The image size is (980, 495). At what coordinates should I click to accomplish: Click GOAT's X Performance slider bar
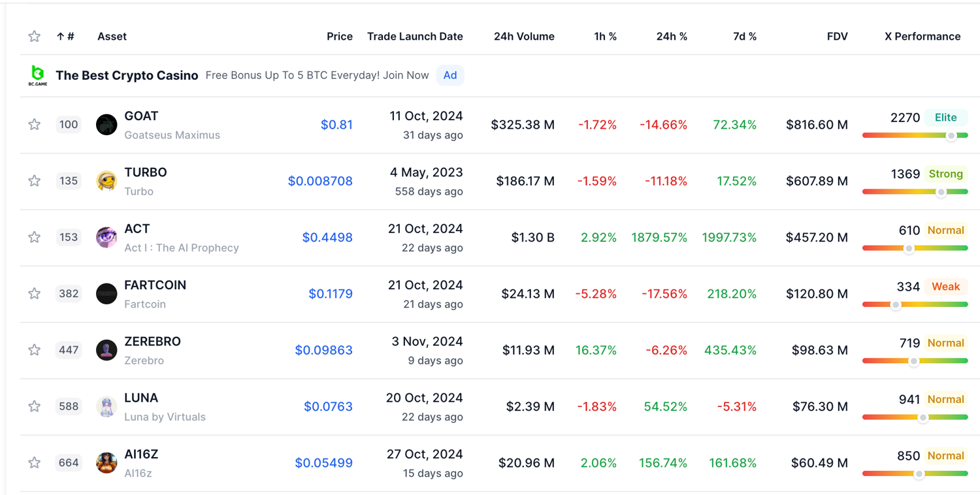(x=915, y=135)
